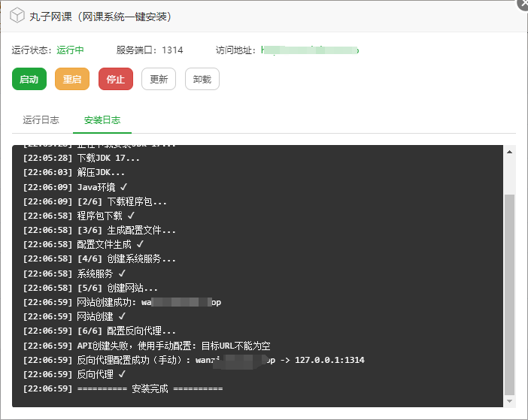528x420 pixels.
Task: Click the 程序包下载 ✓ log line
Action: 79,216
